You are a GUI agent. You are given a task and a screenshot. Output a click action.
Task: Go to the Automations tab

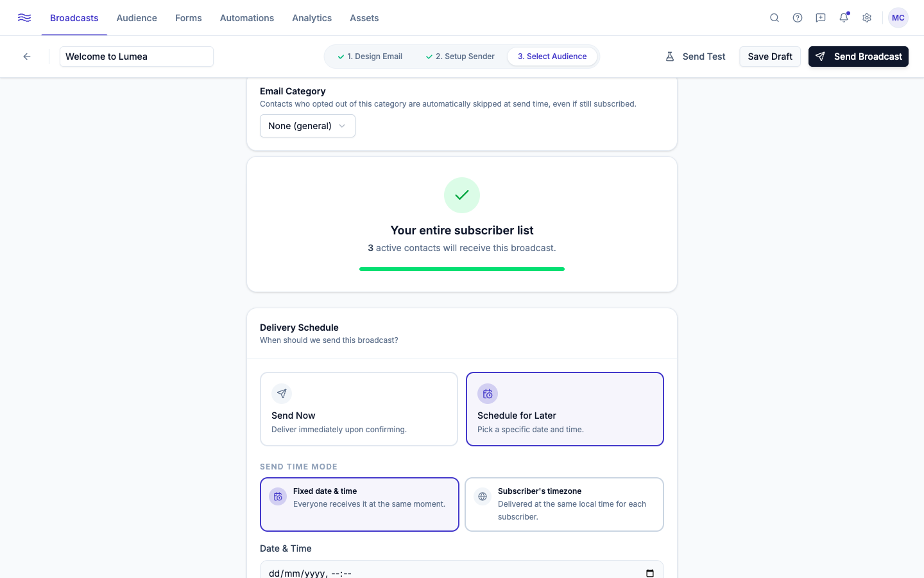(247, 18)
